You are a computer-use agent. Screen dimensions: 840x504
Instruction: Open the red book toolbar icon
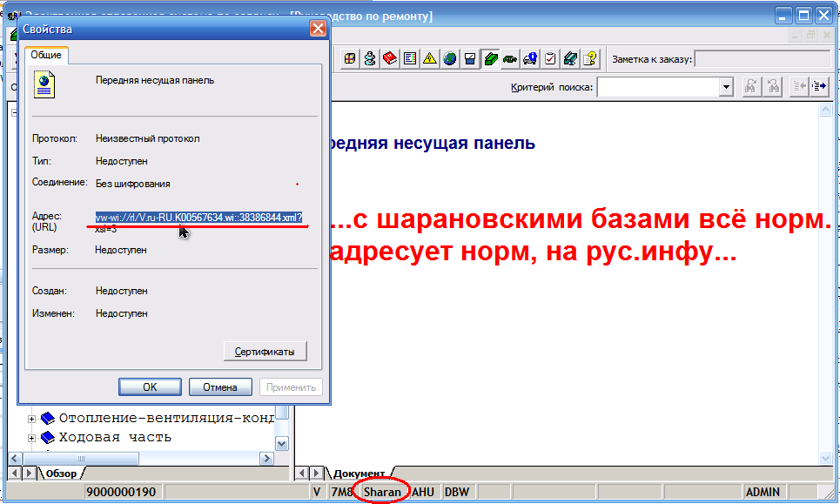point(390,59)
